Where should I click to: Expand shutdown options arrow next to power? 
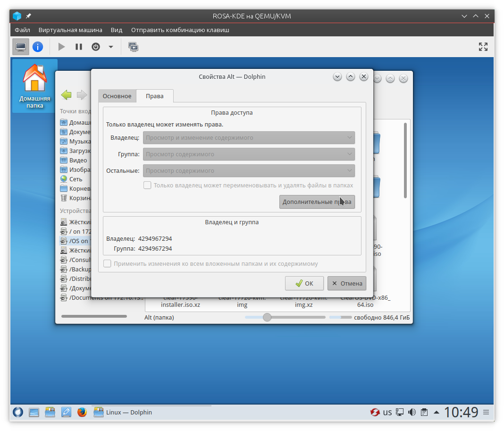tap(111, 47)
